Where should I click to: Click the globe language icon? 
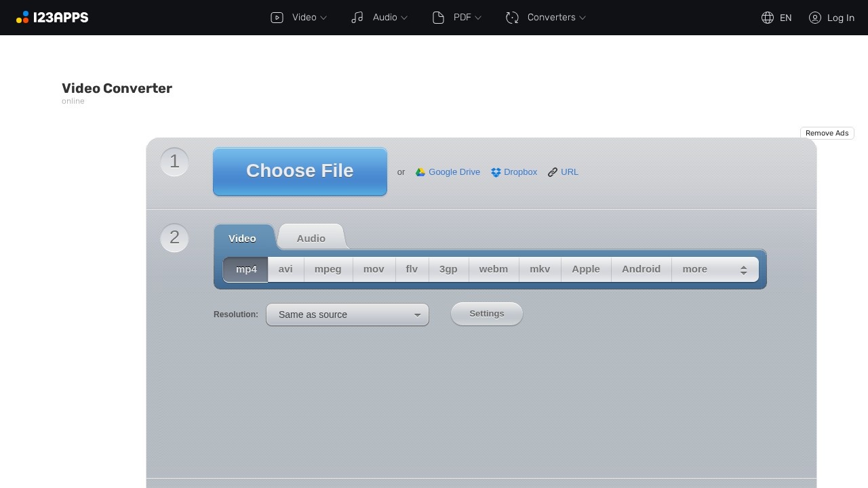[768, 18]
